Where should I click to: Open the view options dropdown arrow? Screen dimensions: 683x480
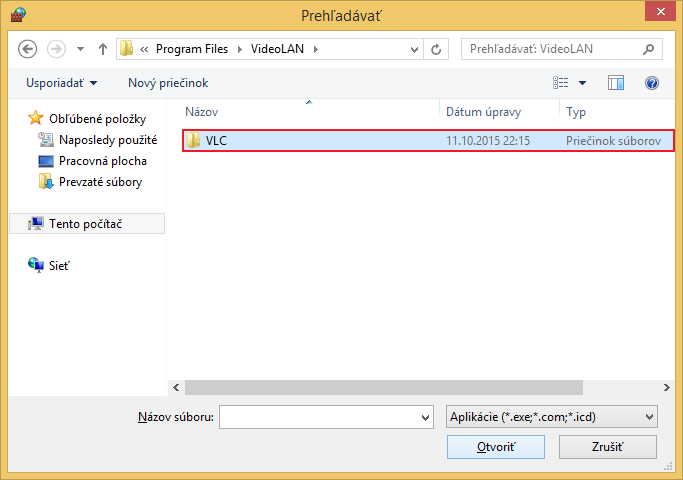click(583, 83)
